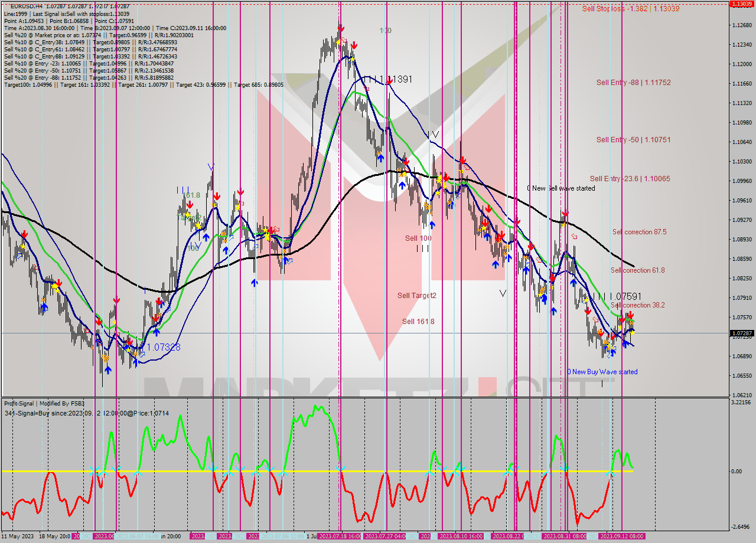Image resolution: width=756 pixels, height=543 pixels.
Task: Click 'Sell Stop loss -1.382 | 1.13039' label
Action: pos(630,8)
